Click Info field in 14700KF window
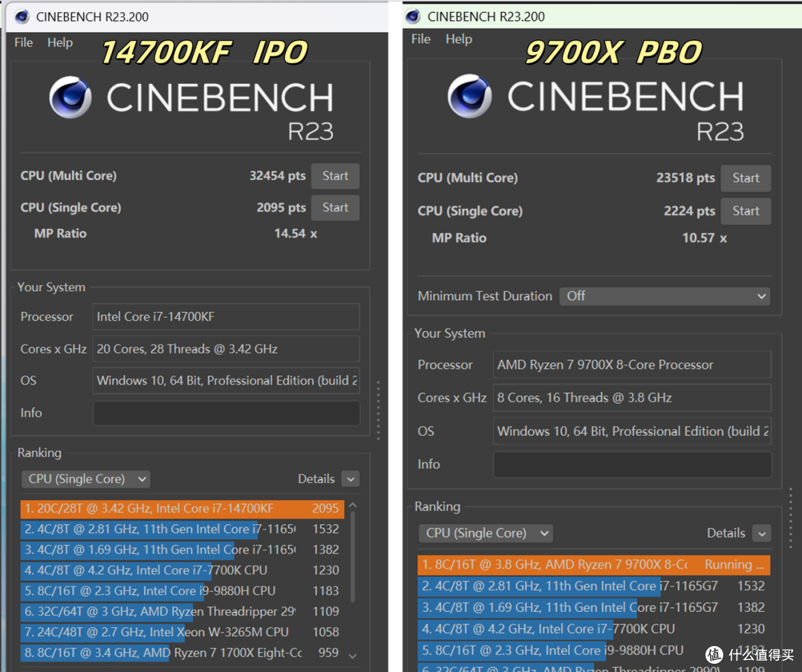802x672 pixels. [226, 413]
